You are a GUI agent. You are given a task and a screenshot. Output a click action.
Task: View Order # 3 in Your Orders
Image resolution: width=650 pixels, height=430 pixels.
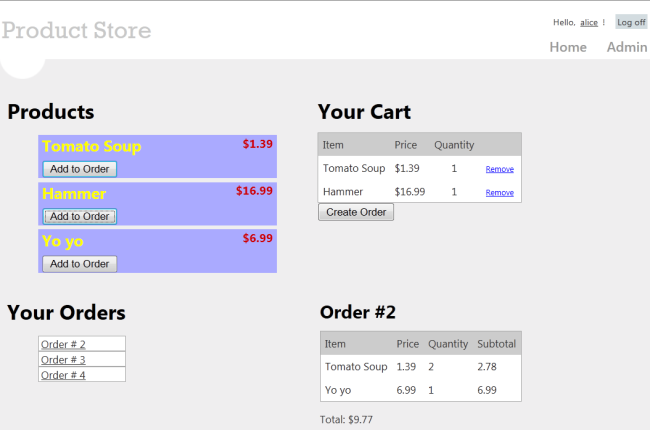(63, 359)
